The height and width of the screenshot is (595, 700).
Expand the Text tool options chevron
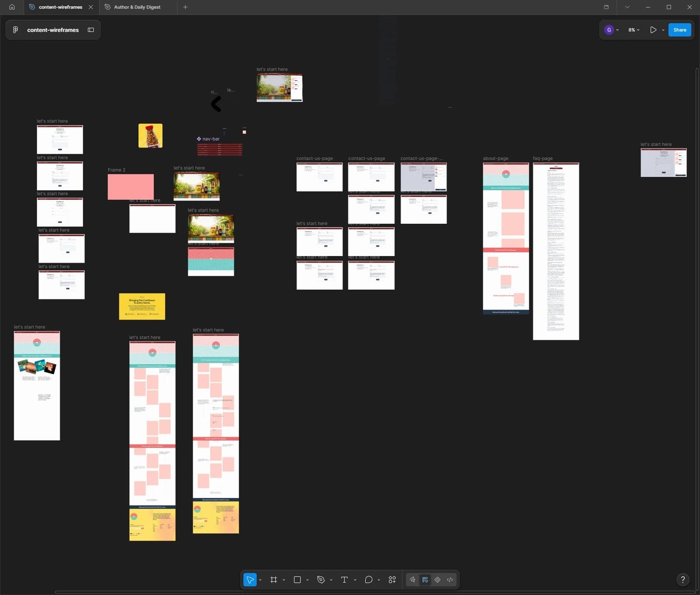point(355,580)
